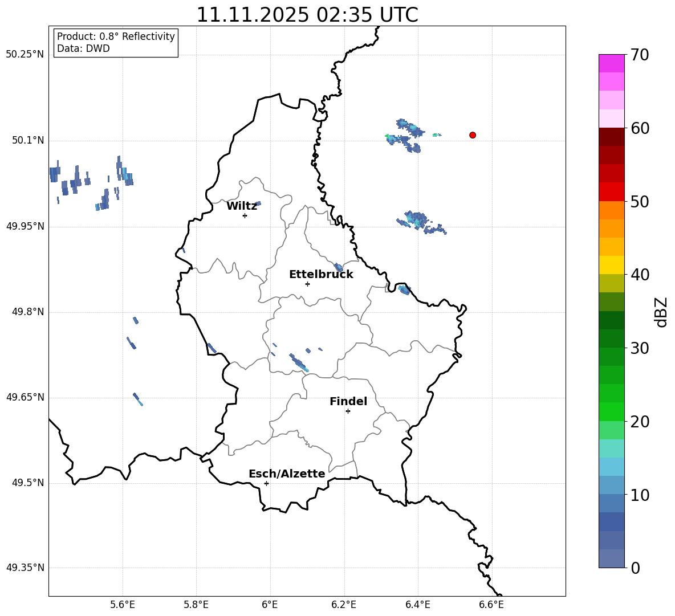Image resolution: width=675 pixels, height=616 pixels.
Task: Click the 5.8°E longitude label
Action: tap(196, 605)
